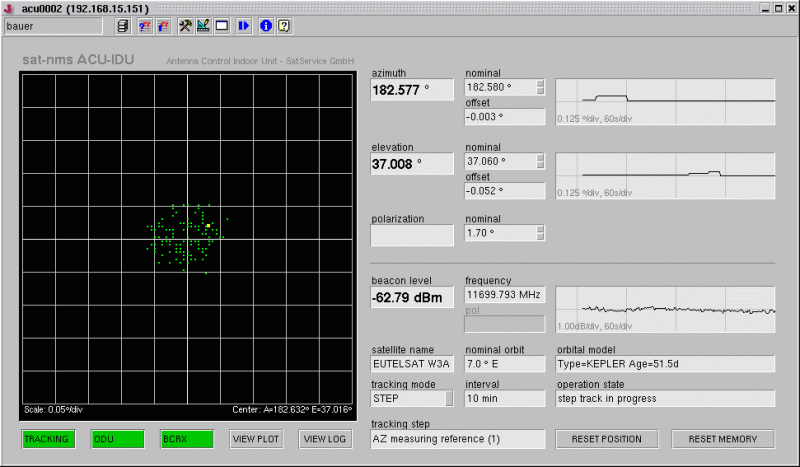
Task: Open the blue info icon
Action: [265, 25]
